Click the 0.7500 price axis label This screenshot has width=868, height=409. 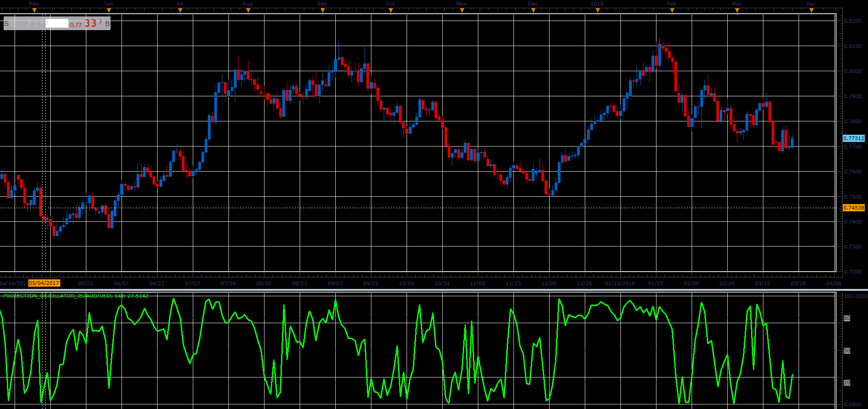tap(852, 197)
